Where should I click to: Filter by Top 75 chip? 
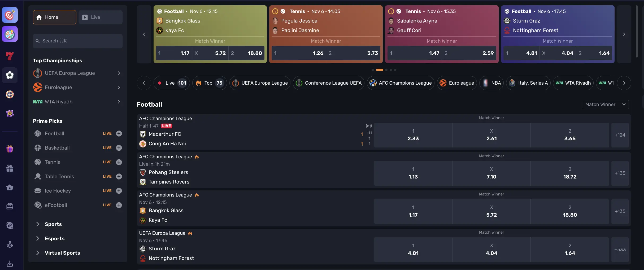pos(210,83)
